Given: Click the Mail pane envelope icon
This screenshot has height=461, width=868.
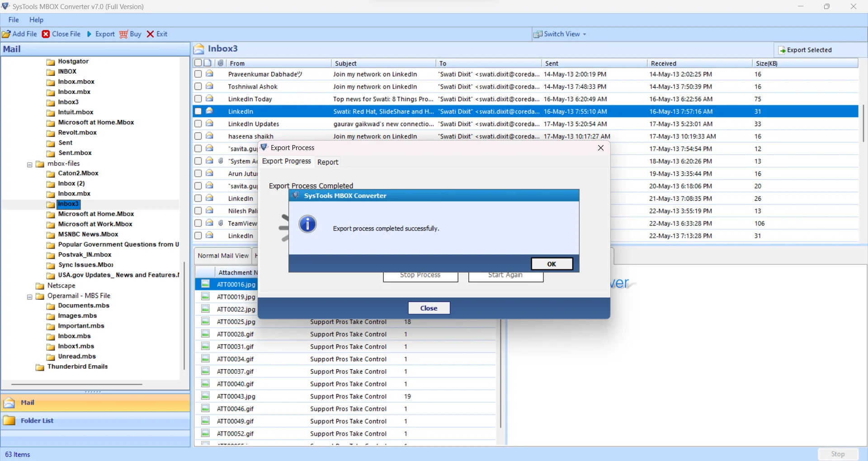Looking at the screenshot, I should click(9, 403).
